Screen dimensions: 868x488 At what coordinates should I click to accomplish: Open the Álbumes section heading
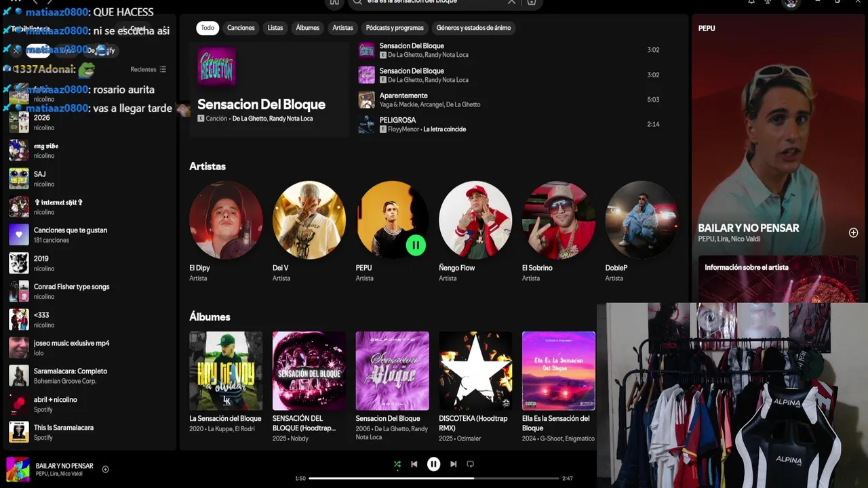point(210,317)
